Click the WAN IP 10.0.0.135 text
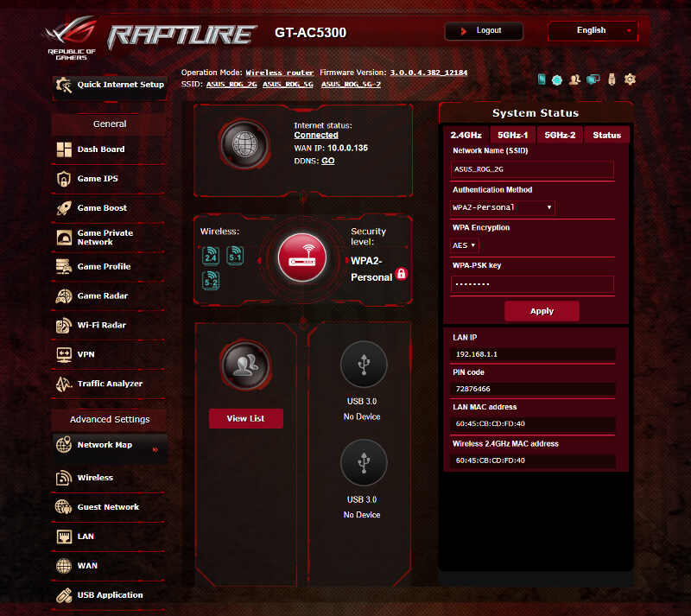The width and height of the screenshot is (691, 616). tap(347, 148)
